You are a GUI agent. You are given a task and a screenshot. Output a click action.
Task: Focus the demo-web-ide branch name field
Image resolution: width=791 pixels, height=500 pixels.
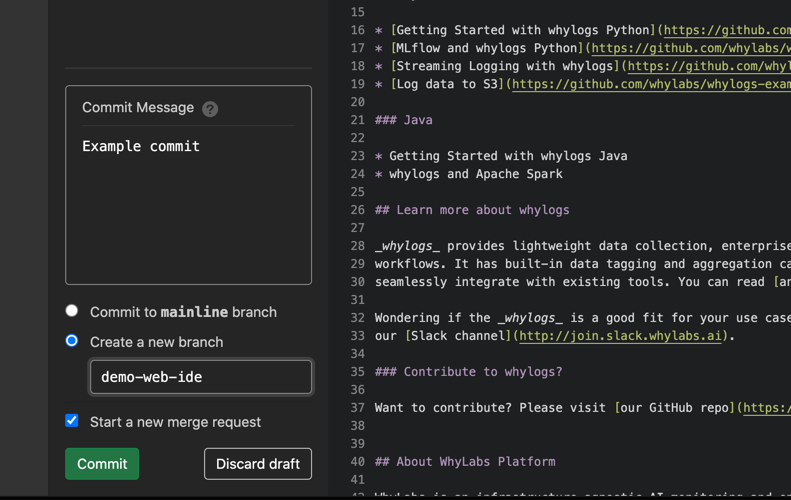point(201,377)
